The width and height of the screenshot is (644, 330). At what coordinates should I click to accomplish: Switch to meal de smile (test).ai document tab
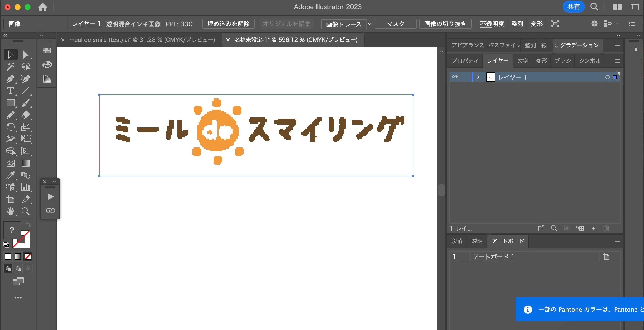point(142,40)
